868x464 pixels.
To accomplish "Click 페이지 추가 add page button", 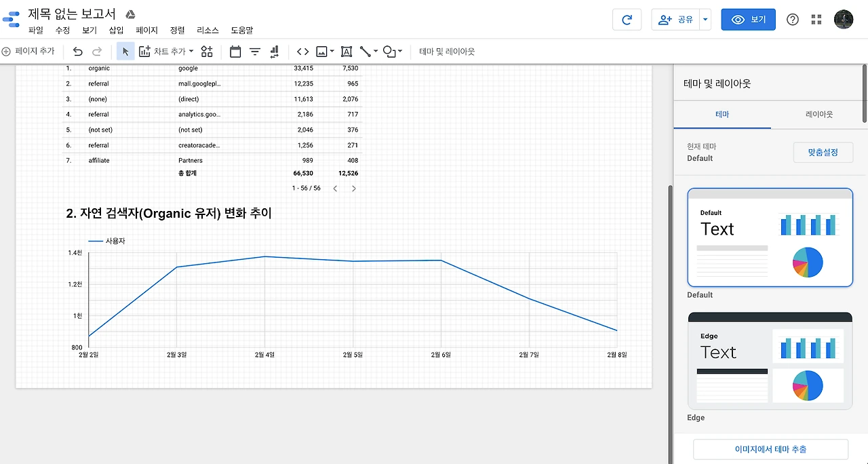I will pos(28,52).
